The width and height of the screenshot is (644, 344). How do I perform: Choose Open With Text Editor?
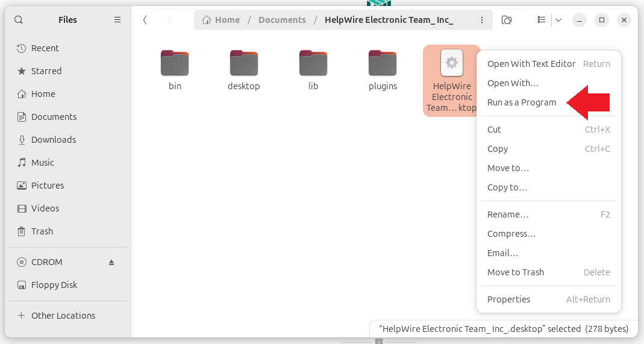coord(549,64)
